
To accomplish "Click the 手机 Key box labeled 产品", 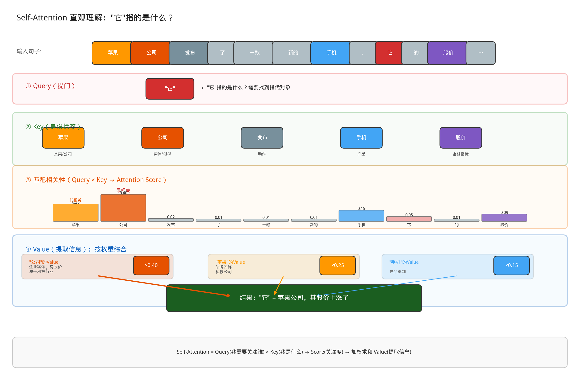I will (x=361, y=138).
